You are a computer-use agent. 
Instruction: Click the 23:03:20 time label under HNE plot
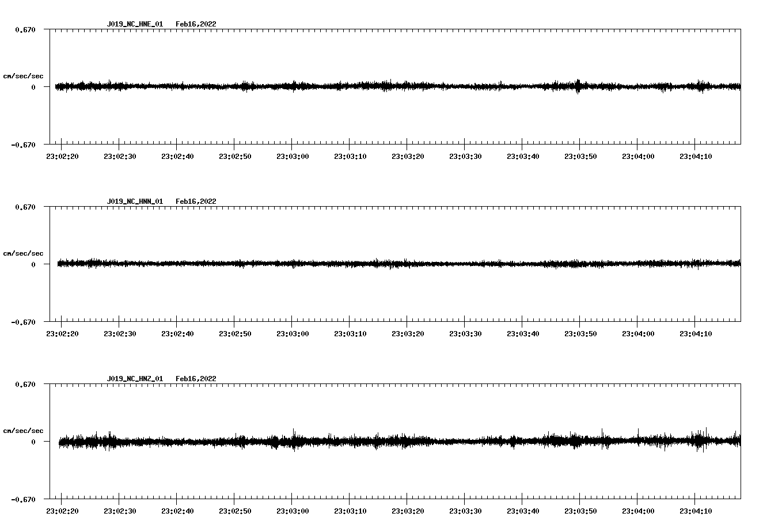click(x=408, y=156)
